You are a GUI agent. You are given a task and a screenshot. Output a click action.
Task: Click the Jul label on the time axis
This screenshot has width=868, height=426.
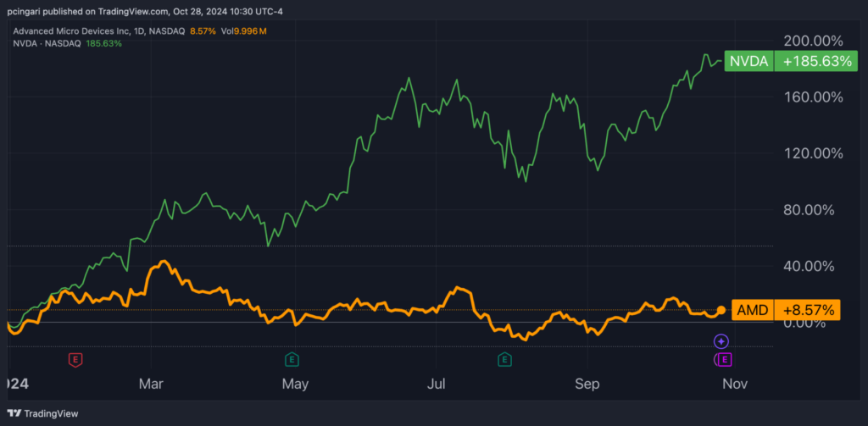(437, 384)
